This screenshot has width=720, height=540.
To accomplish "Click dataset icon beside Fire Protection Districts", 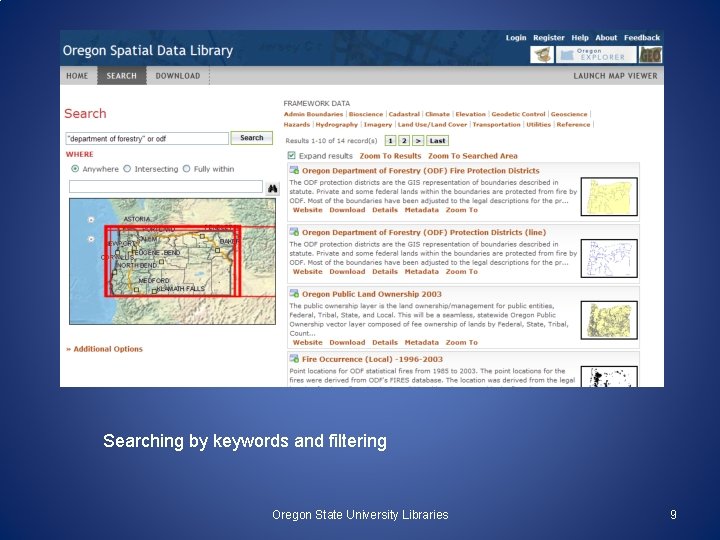I will point(294,170).
